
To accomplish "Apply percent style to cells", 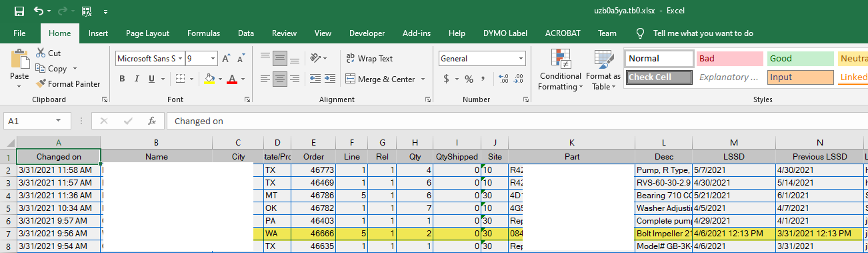I will (469, 79).
